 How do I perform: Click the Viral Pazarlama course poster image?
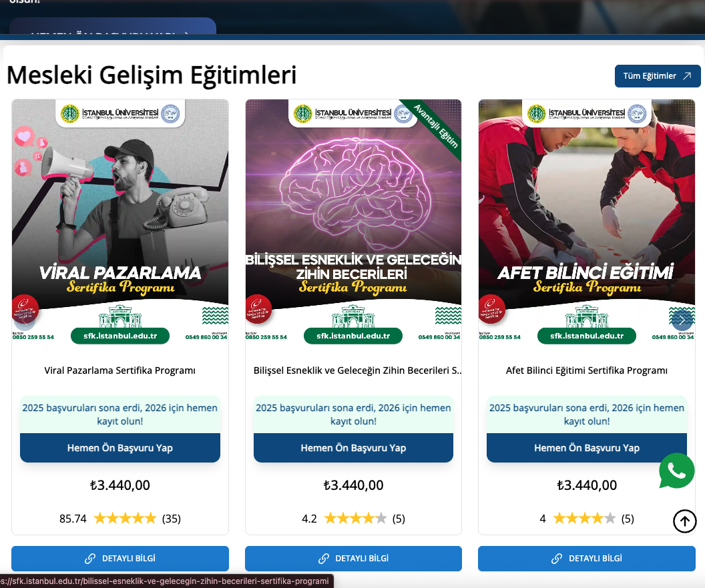point(120,222)
